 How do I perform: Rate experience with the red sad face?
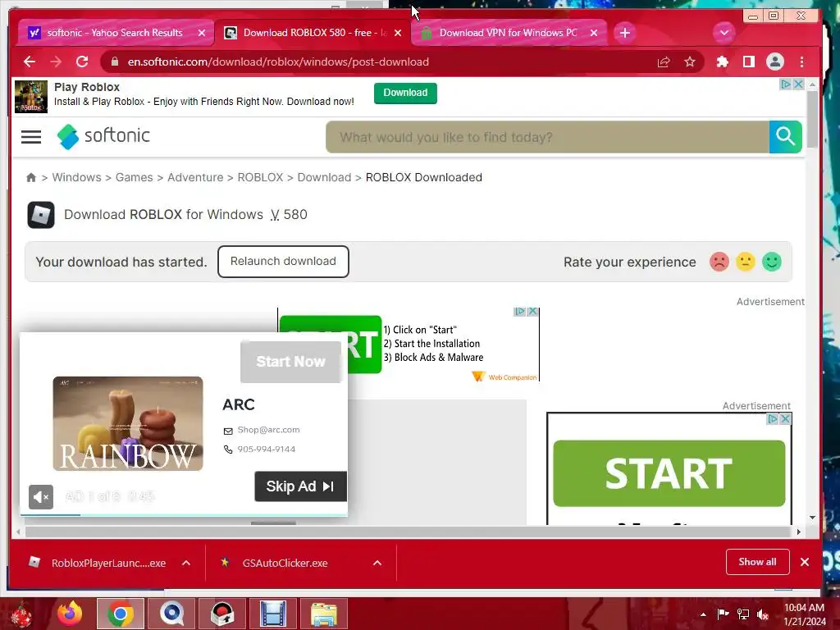point(719,262)
